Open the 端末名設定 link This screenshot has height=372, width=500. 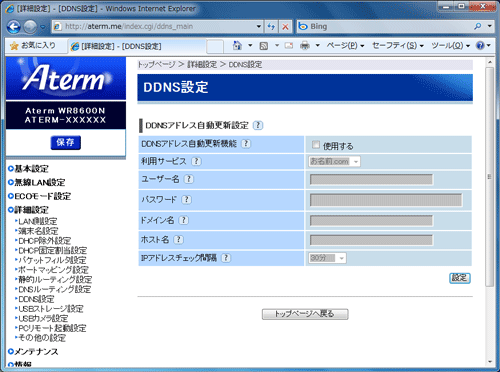[x=38, y=231]
